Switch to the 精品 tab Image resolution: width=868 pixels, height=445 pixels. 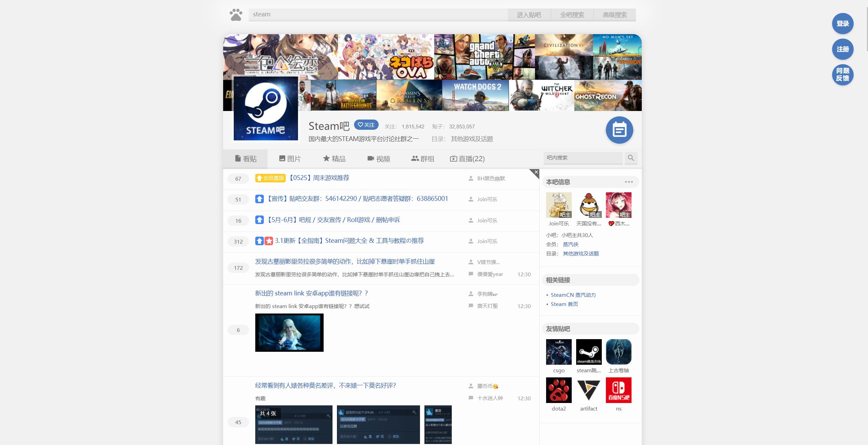[334, 159]
